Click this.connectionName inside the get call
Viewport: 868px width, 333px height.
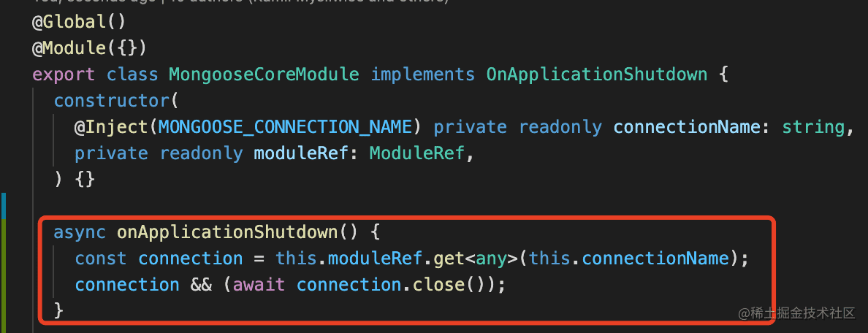click(628, 259)
